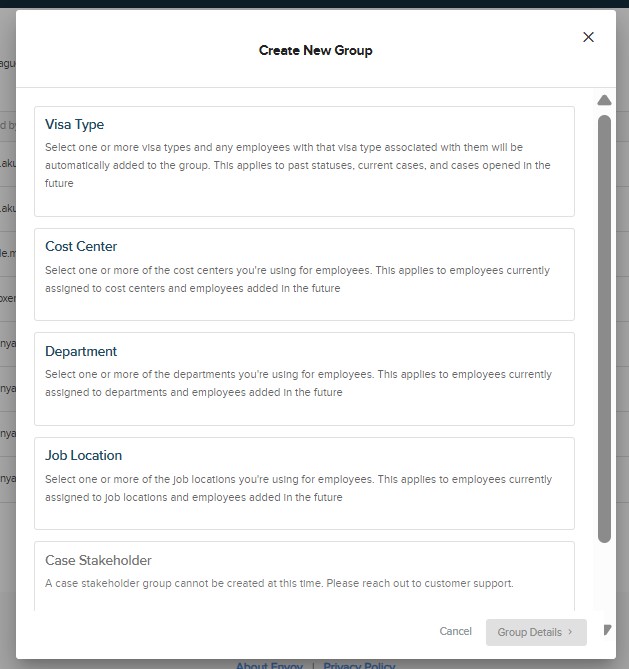
Task: Click the scrollbar up arrow
Action: (604, 100)
